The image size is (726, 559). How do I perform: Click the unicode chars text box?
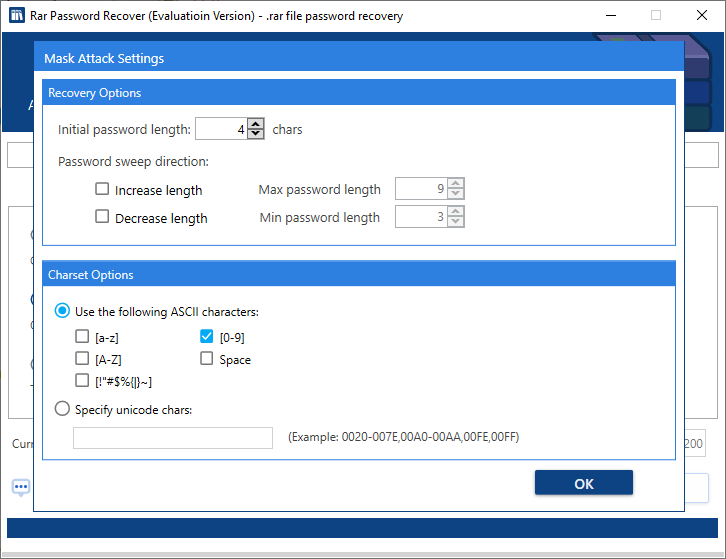(x=173, y=438)
